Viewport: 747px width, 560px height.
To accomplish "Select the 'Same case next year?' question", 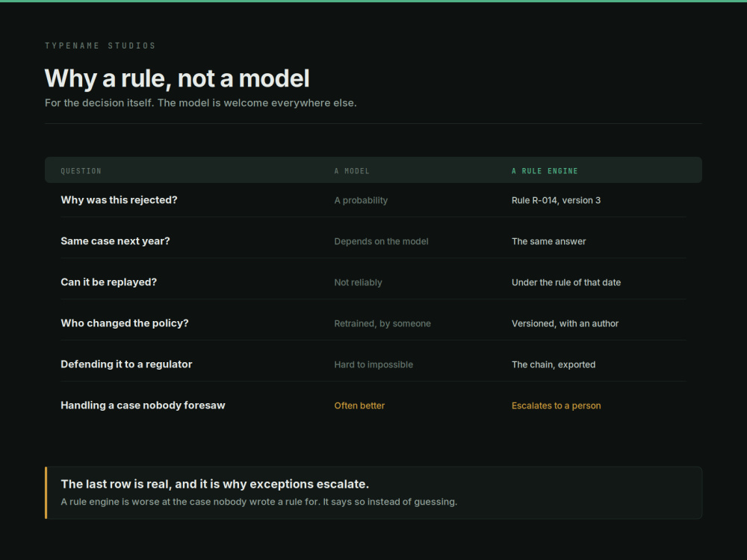I will click(115, 241).
